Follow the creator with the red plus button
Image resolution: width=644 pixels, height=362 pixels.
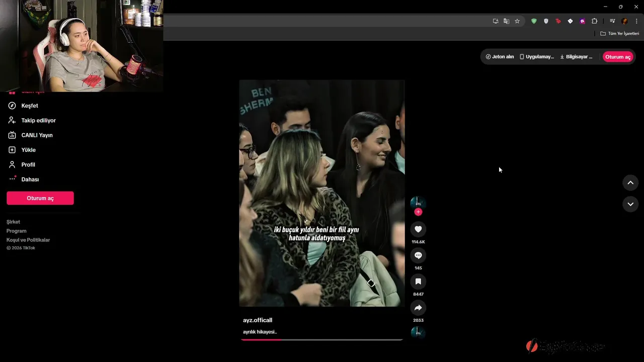coord(418,212)
